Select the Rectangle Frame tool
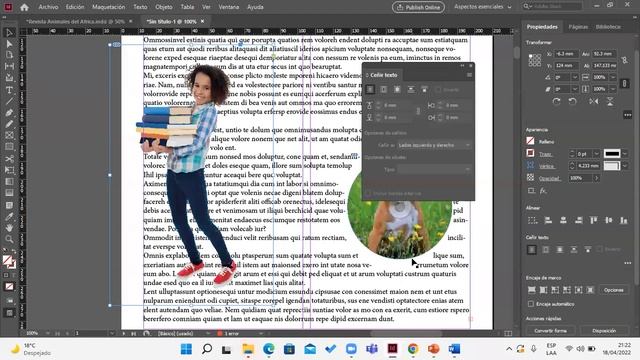640x360 pixels. coord(9,136)
